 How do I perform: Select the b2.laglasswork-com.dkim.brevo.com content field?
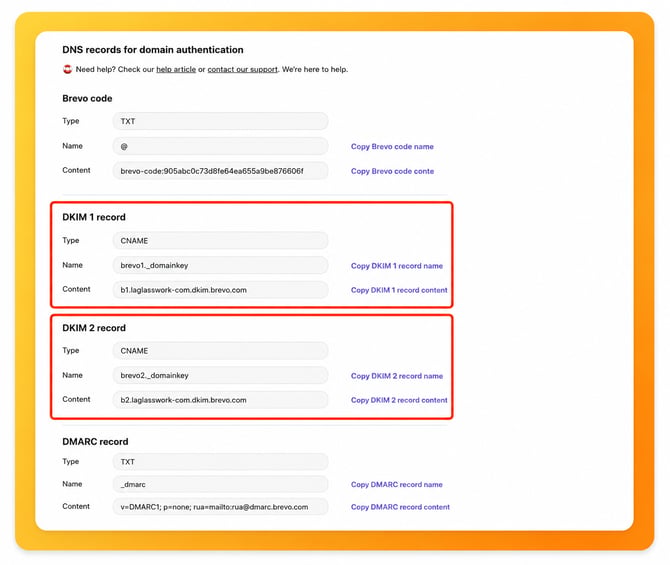point(220,400)
